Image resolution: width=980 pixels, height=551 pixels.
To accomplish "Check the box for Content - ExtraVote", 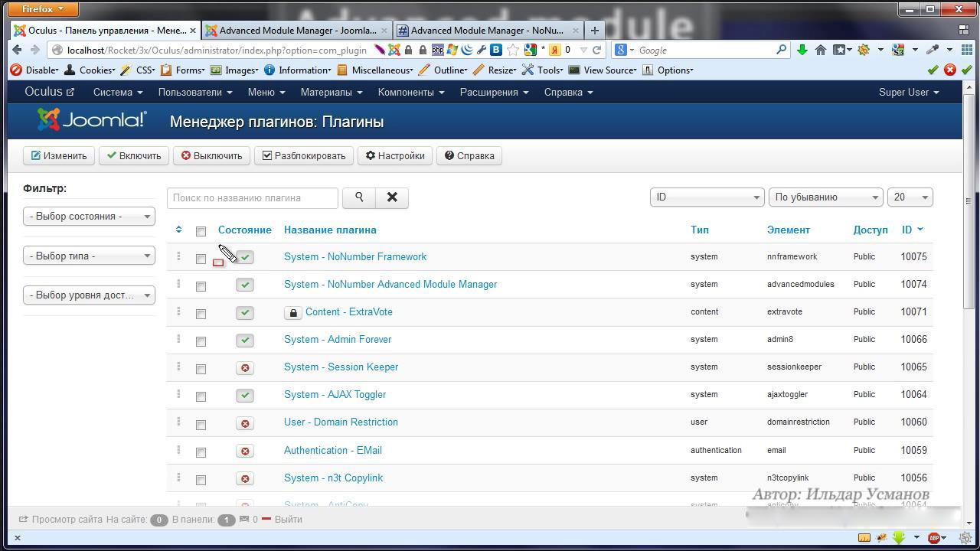I will (x=201, y=314).
